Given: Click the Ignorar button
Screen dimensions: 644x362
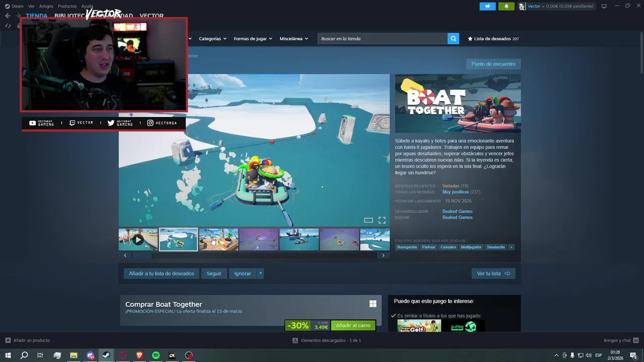Looking at the screenshot, I should pyautogui.click(x=243, y=274).
